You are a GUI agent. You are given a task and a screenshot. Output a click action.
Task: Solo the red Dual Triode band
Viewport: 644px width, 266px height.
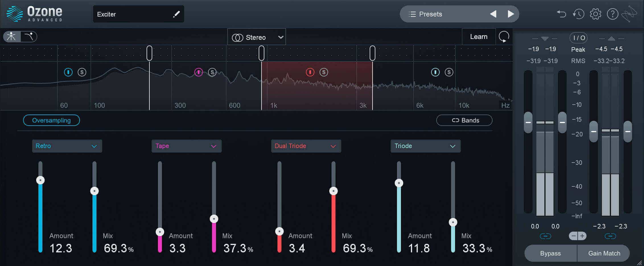324,72
